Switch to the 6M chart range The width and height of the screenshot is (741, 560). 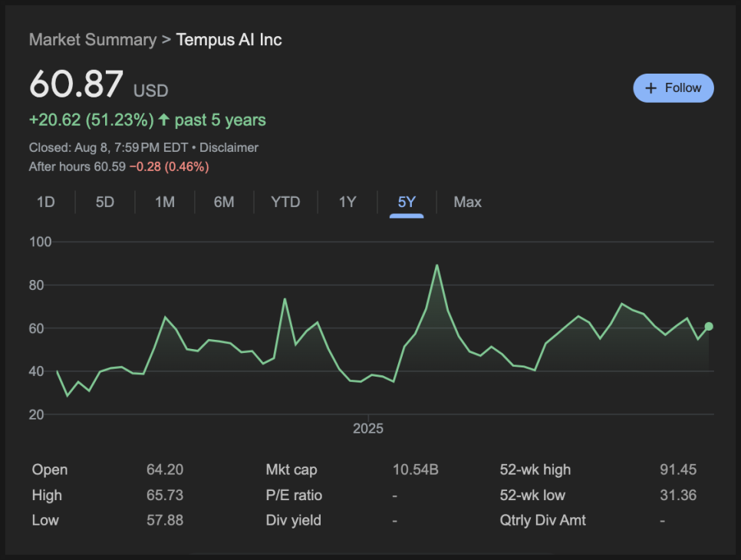coord(224,203)
